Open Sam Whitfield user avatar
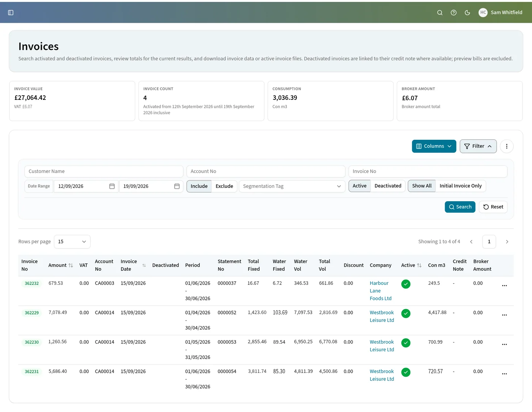Screen dimensions: 532x412 pos(483,13)
